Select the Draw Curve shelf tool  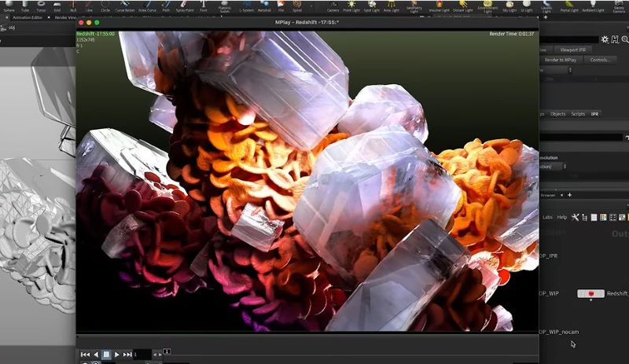[x=147, y=6]
